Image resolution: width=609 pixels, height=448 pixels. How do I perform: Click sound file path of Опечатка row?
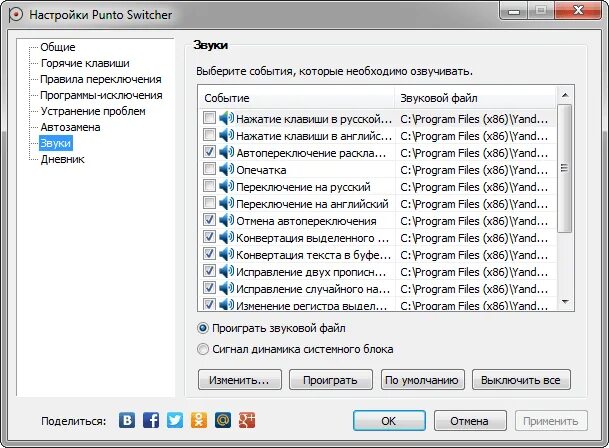(x=474, y=170)
